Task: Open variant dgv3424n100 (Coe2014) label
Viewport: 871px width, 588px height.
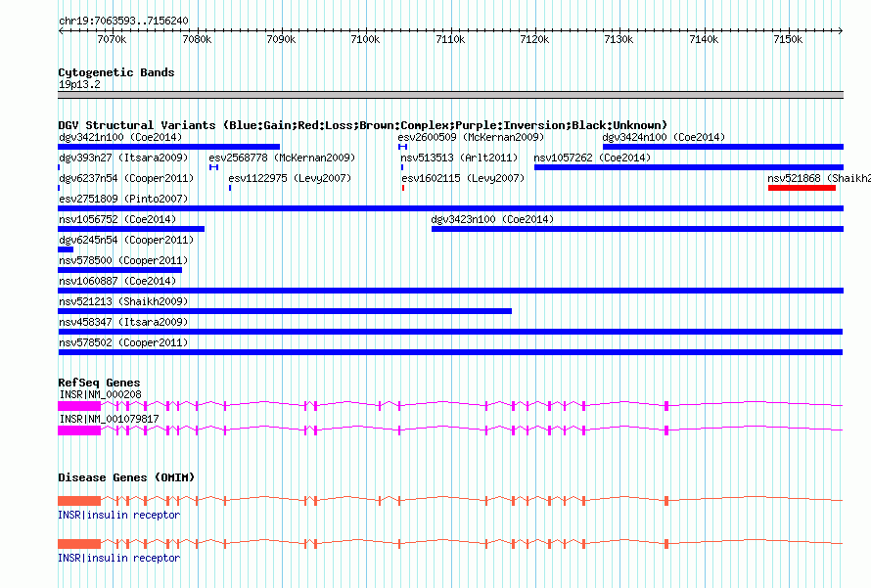Action: tap(664, 137)
